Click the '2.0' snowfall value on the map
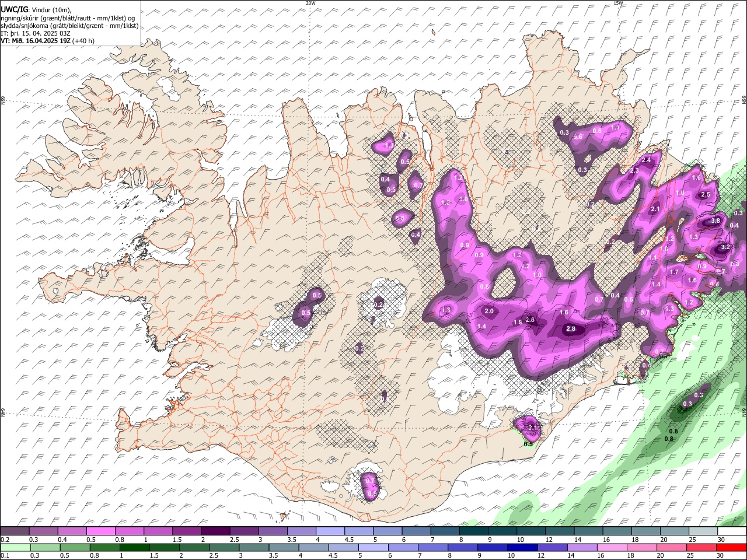The width and height of the screenshot is (747, 560). (489, 311)
